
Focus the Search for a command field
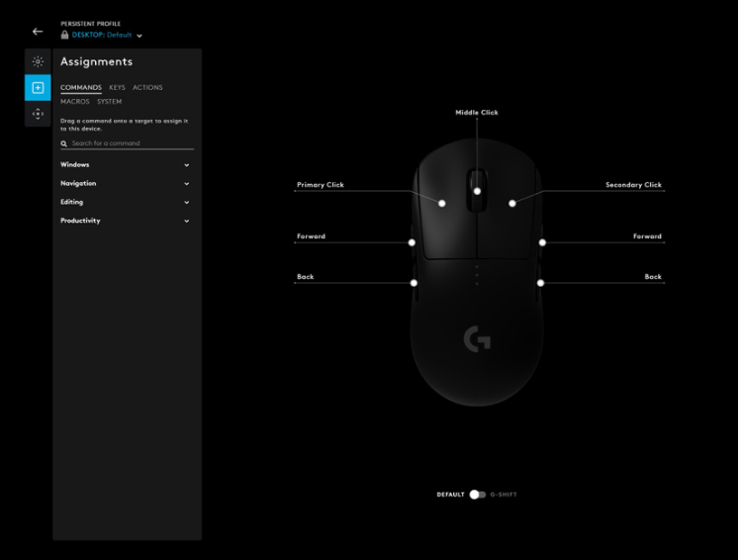(129, 143)
